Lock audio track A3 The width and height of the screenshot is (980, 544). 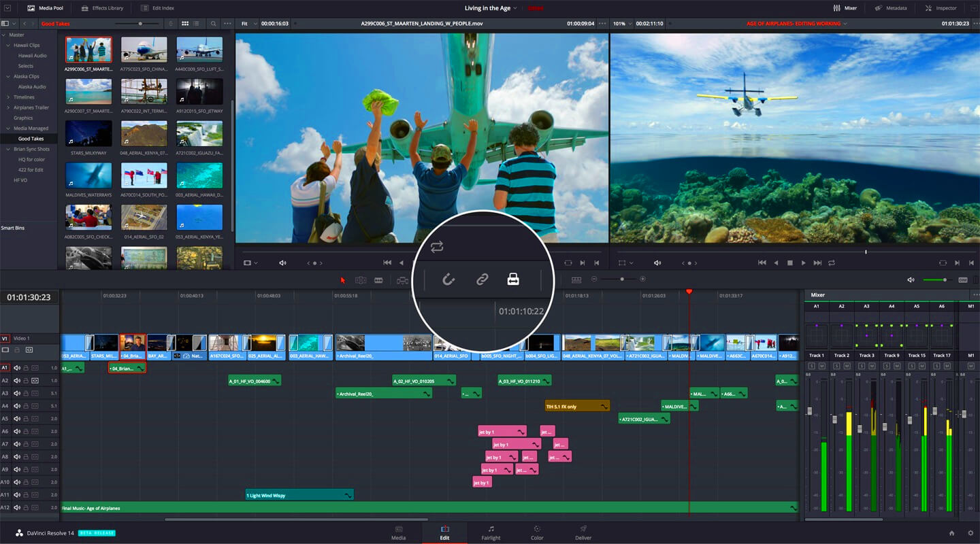coord(26,393)
